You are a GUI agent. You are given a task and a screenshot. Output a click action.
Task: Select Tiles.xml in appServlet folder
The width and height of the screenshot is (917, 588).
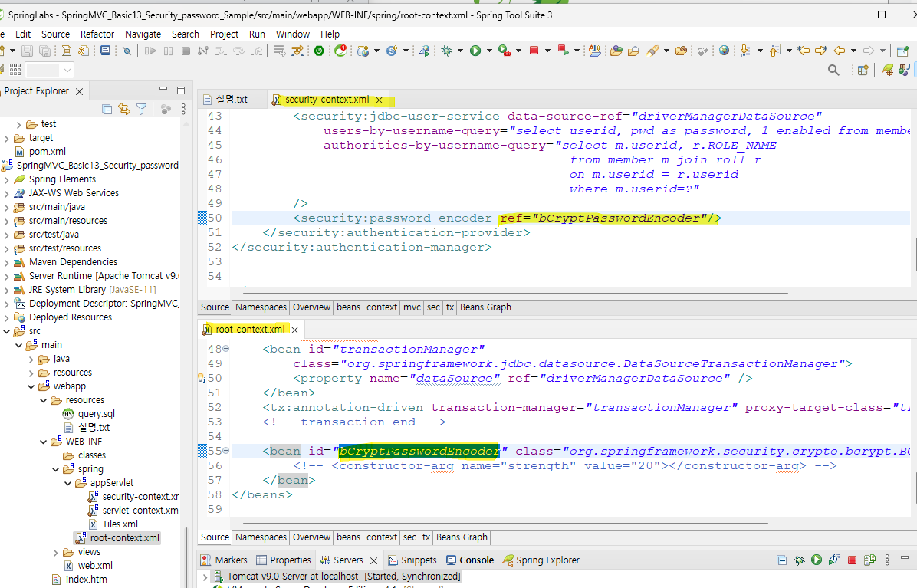[113, 524]
